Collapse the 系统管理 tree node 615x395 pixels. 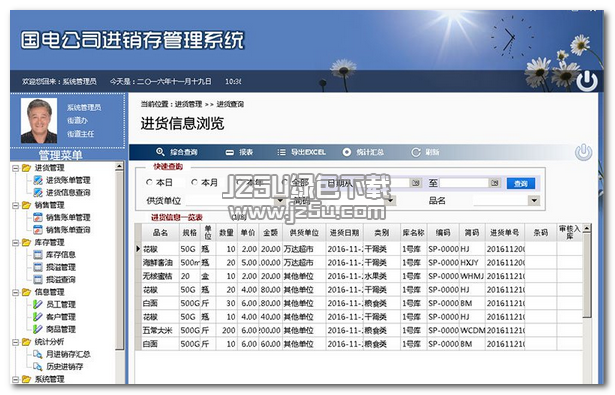point(15,379)
